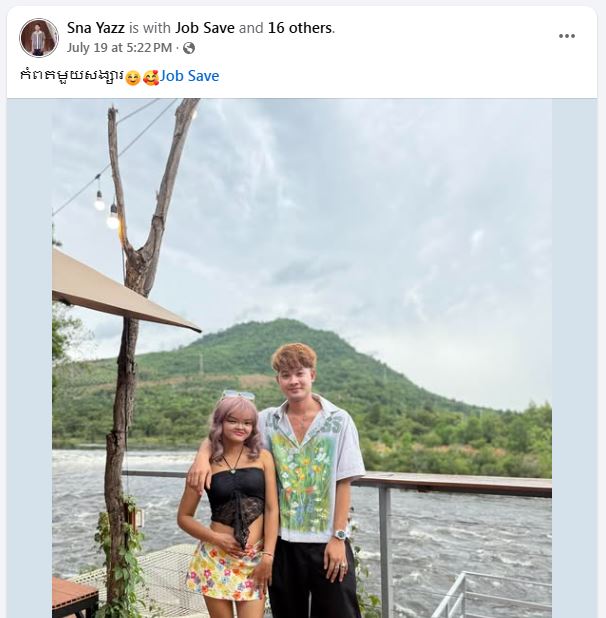The width and height of the screenshot is (606, 618).
Task: Select the Khmer caption text
Action: pos(72,76)
